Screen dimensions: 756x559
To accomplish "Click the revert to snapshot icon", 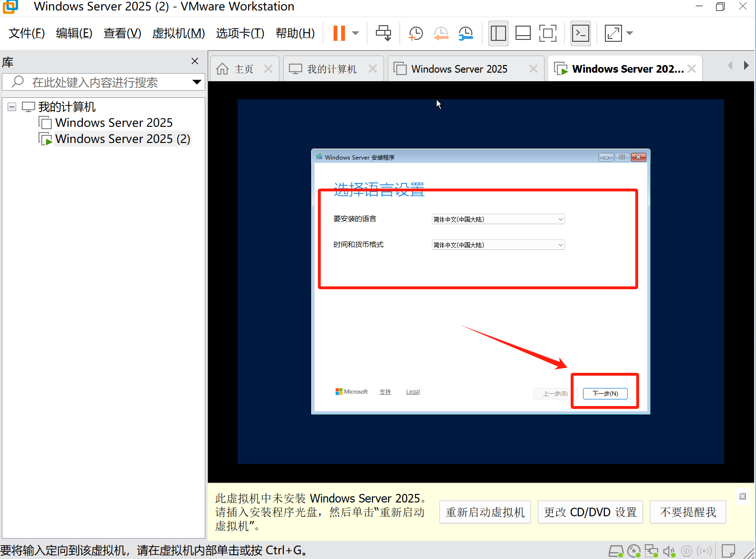I will coord(441,33).
